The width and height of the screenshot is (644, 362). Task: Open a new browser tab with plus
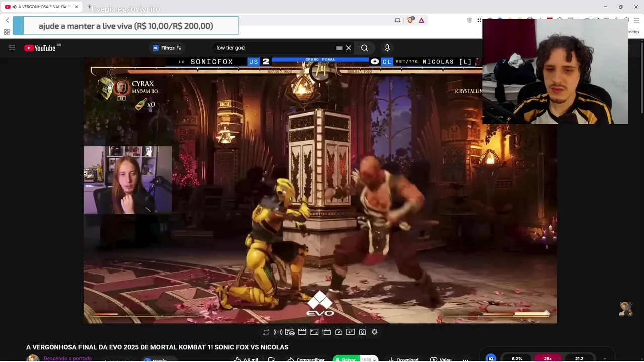tap(89, 7)
